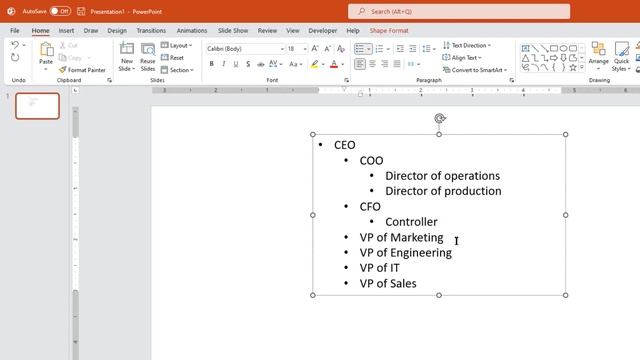Click the Redo icon

15,58
